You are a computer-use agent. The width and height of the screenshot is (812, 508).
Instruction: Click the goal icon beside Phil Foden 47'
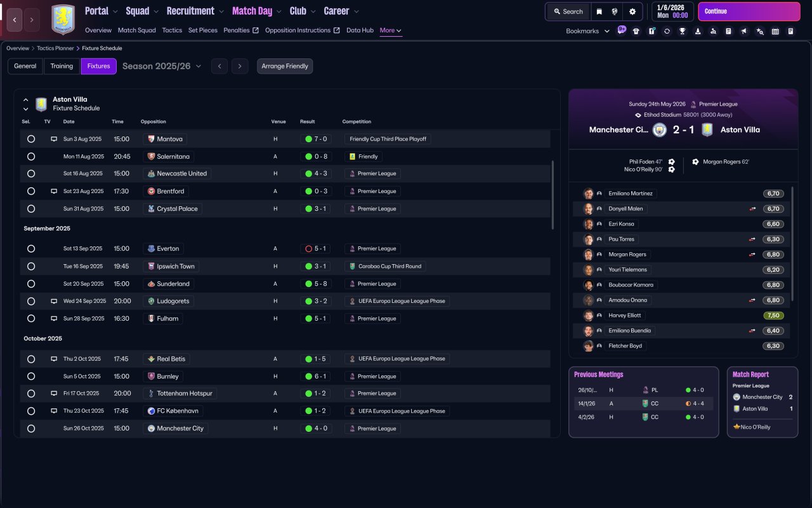[671, 162]
